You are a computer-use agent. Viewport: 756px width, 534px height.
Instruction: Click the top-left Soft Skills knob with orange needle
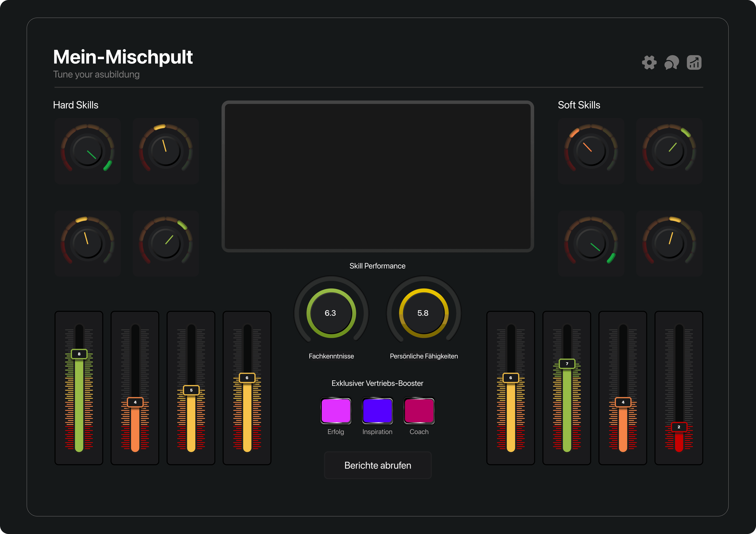(x=591, y=151)
